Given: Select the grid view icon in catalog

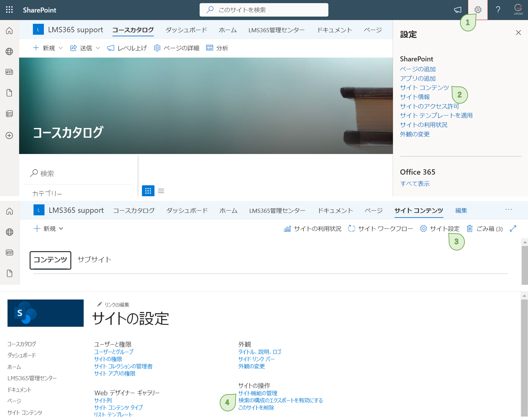Looking at the screenshot, I should pos(148,191).
